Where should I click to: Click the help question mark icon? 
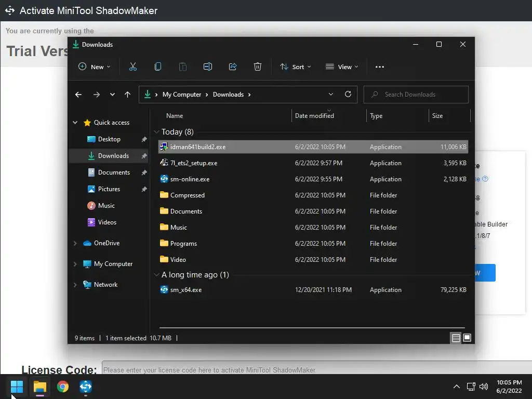pyautogui.click(x=485, y=179)
